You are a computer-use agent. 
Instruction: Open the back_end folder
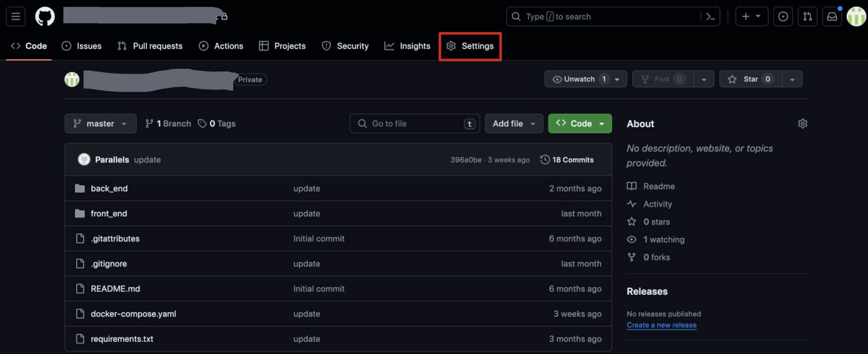click(109, 189)
